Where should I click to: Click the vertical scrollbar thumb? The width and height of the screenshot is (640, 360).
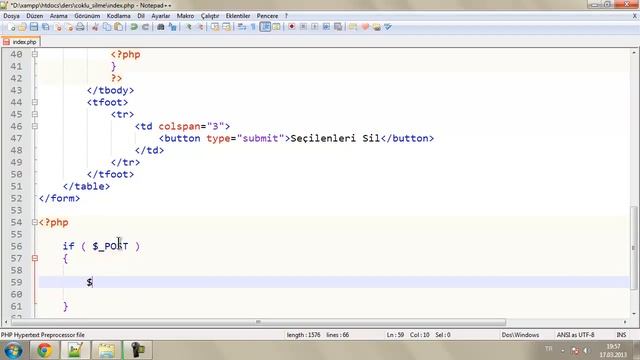point(633,248)
